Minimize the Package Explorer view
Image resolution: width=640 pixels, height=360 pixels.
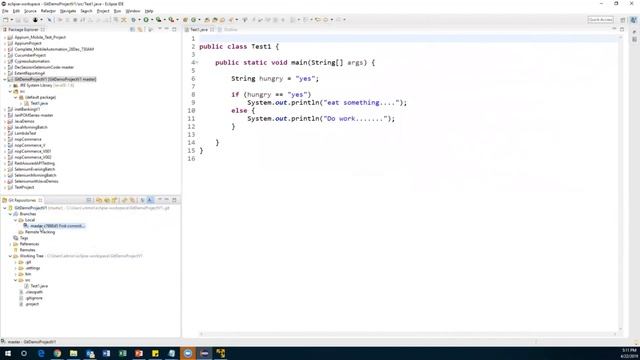click(x=167, y=29)
